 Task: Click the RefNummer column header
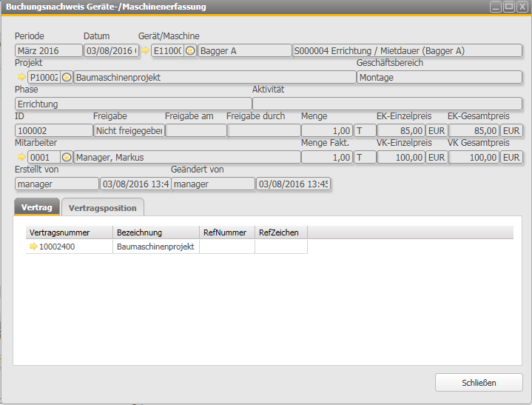click(x=226, y=232)
